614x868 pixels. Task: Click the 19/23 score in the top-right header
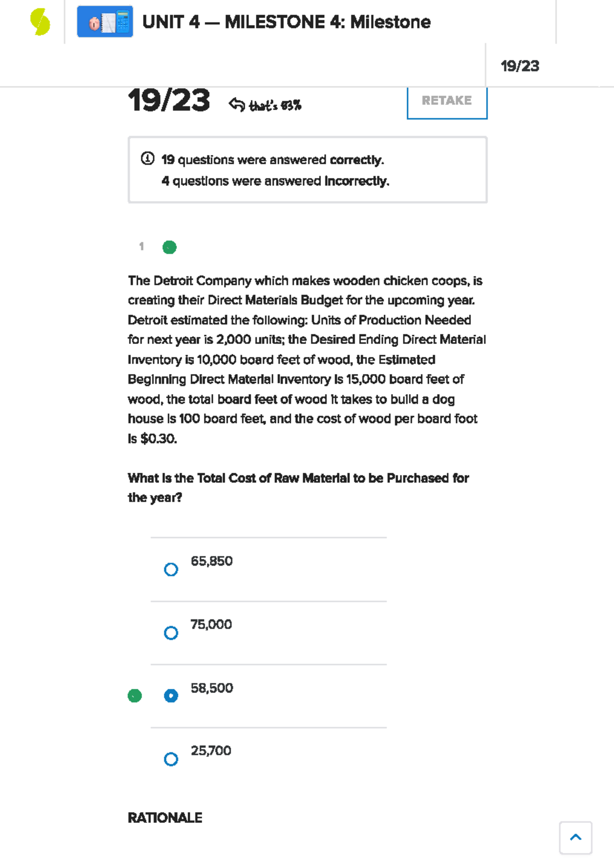point(519,66)
